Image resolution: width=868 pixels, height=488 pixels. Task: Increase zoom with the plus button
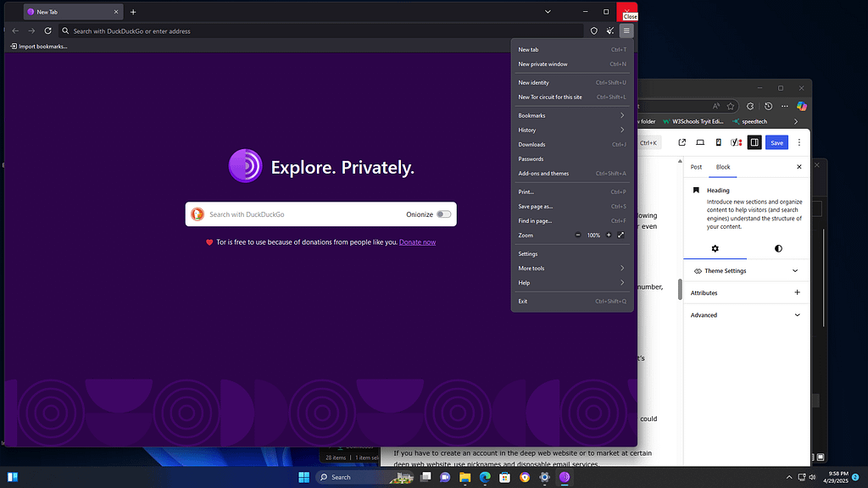609,236
